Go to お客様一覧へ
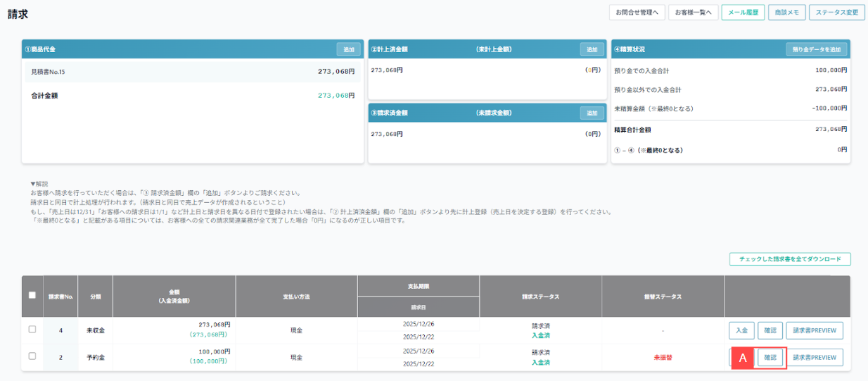 click(x=693, y=12)
